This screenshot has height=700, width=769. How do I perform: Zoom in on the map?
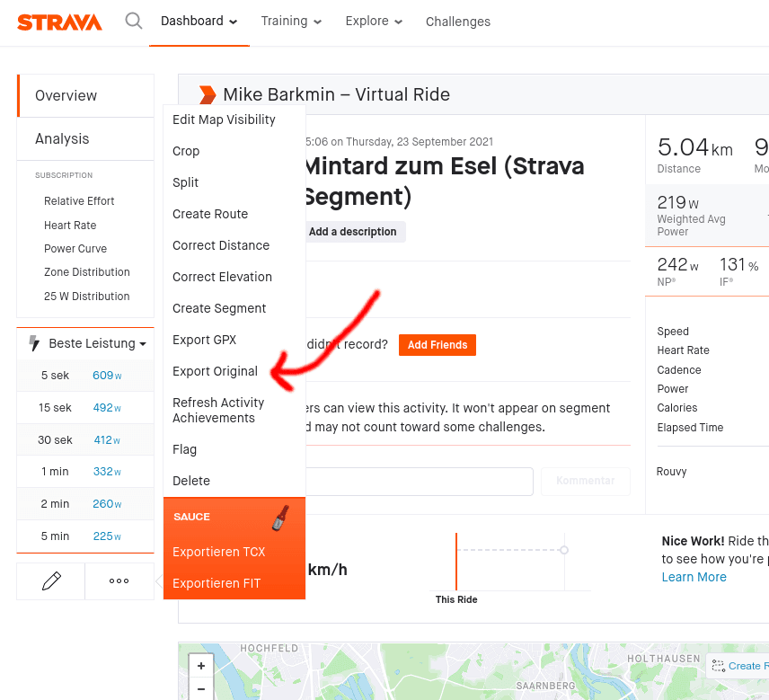click(201, 666)
